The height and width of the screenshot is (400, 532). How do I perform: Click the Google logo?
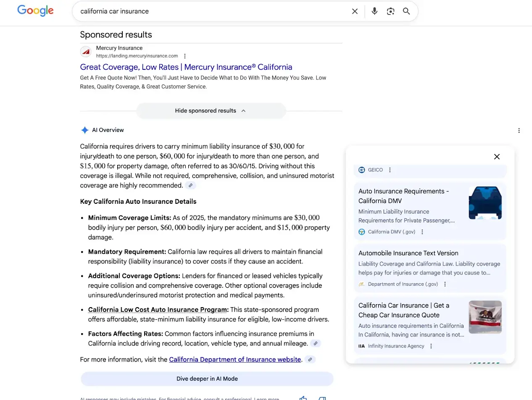(x=35, y=11)
